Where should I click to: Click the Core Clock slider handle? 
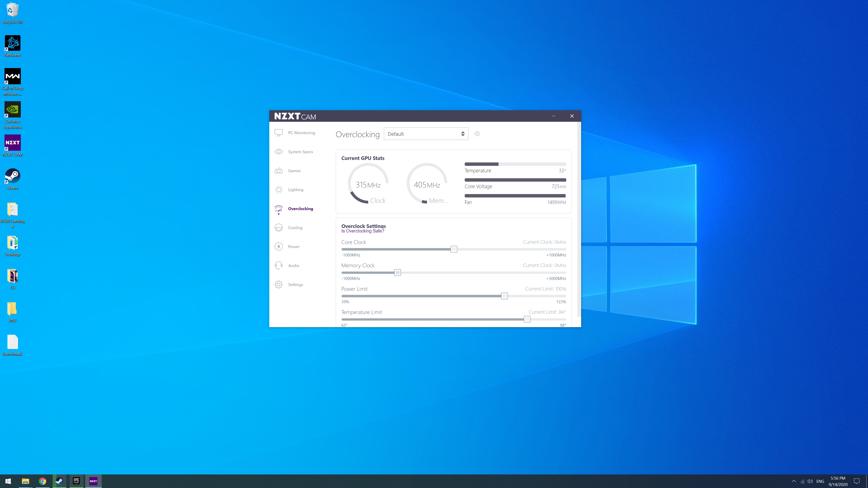pos(453,249)
